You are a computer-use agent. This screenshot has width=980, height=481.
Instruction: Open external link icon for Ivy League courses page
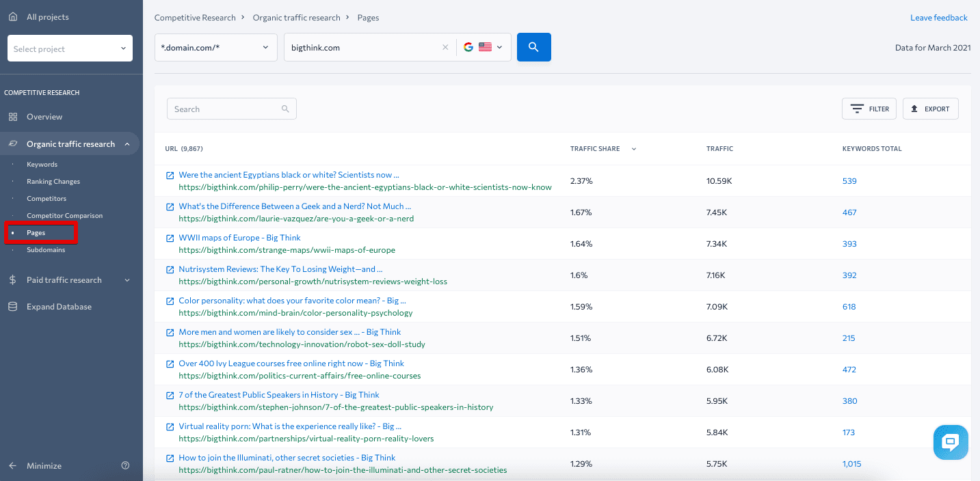tap(170, 363)
